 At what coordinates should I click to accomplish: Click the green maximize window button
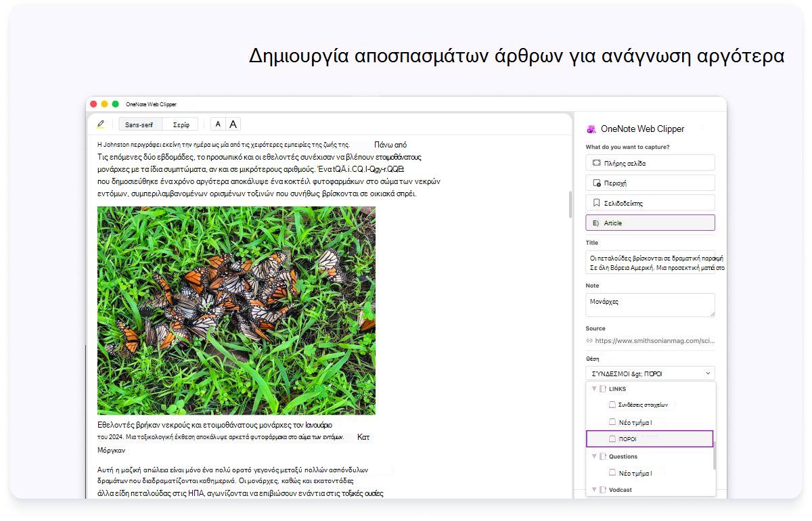pyautogui.click(x=115, y=104)
